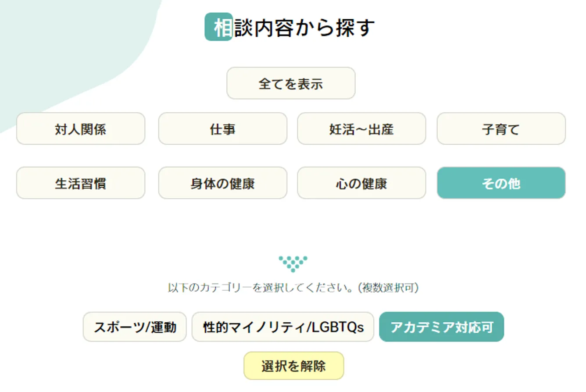Deselect the highlighted その他 category
The image size is (586, 392).
pos(501,183)
